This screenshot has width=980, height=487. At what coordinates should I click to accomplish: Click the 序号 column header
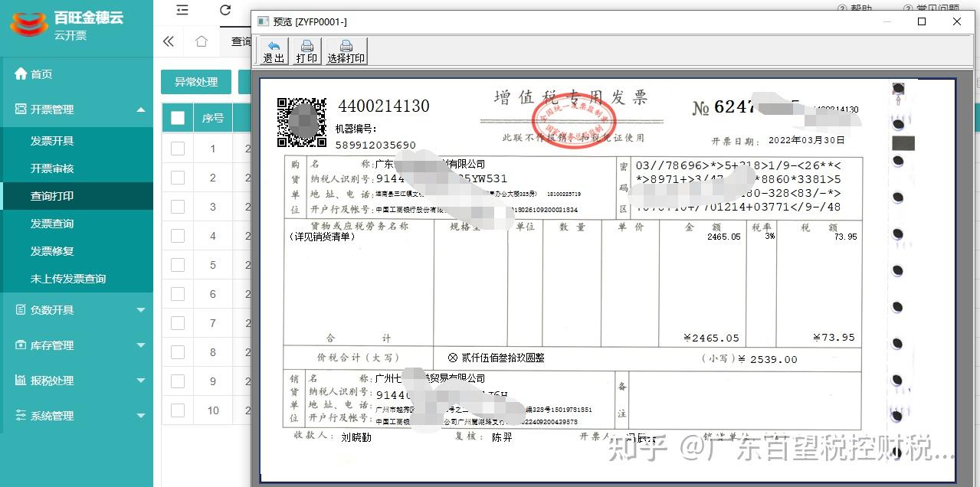coord(213,118)
